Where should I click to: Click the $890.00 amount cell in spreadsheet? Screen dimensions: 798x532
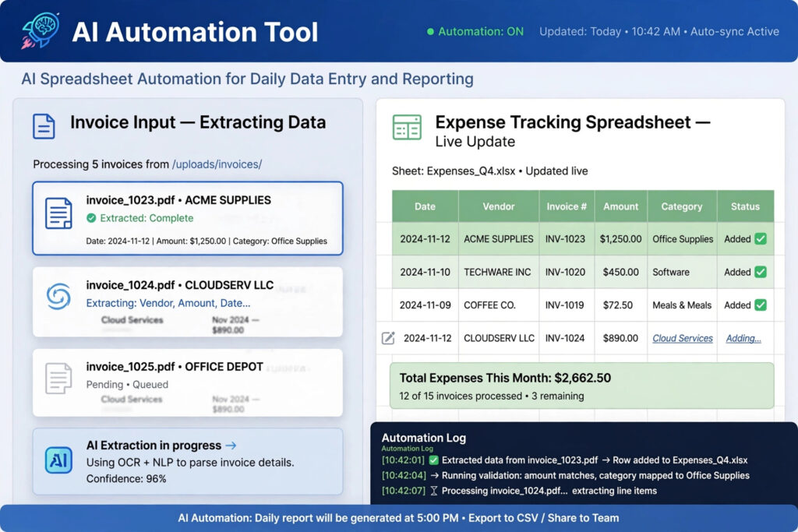point(620,338)
